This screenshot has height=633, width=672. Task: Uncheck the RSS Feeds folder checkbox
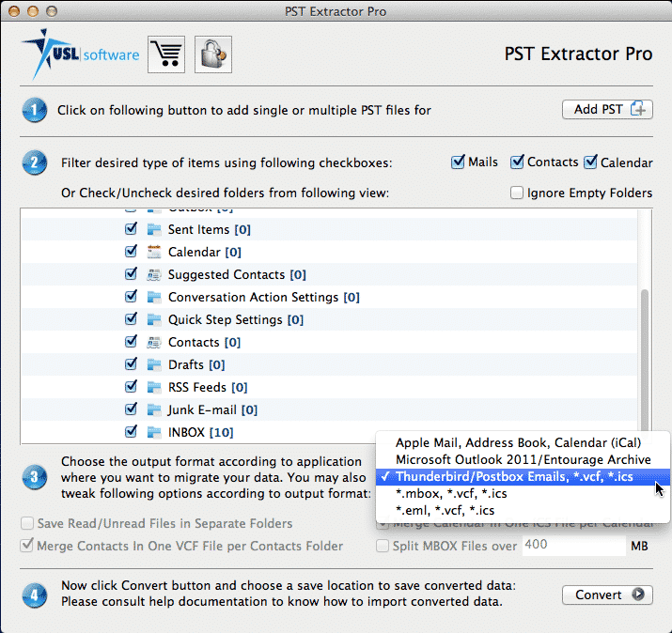coord(131,387)
